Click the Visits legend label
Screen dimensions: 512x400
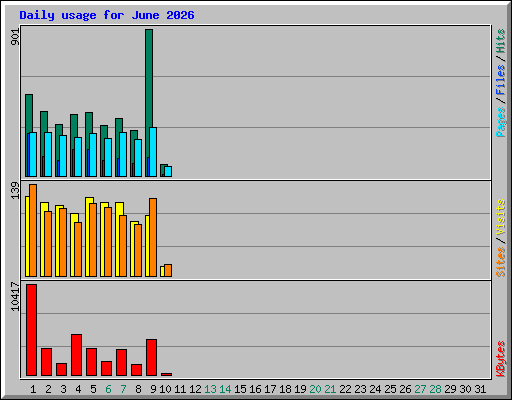pos(501,218)
